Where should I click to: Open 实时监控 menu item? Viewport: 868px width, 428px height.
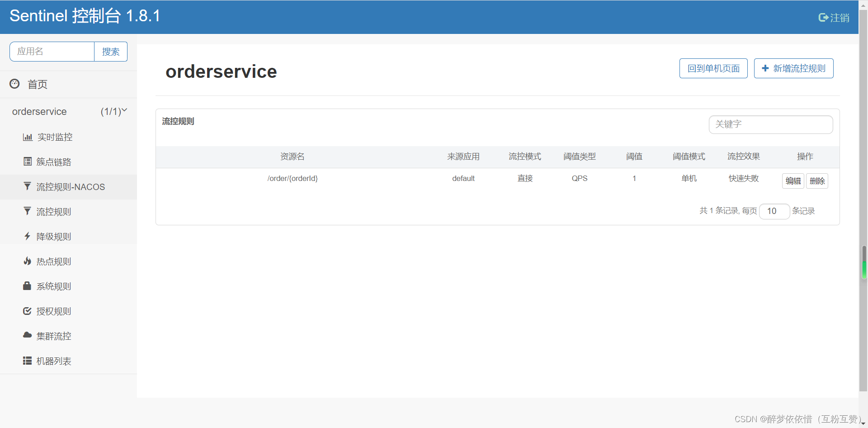[x=68, y=137]
